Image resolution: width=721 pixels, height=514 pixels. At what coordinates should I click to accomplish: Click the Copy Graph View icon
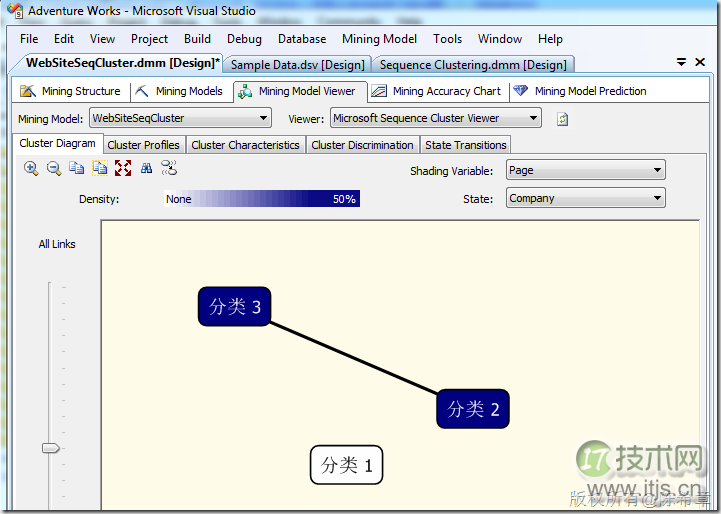pyautogui.click(x=77, y=169)
